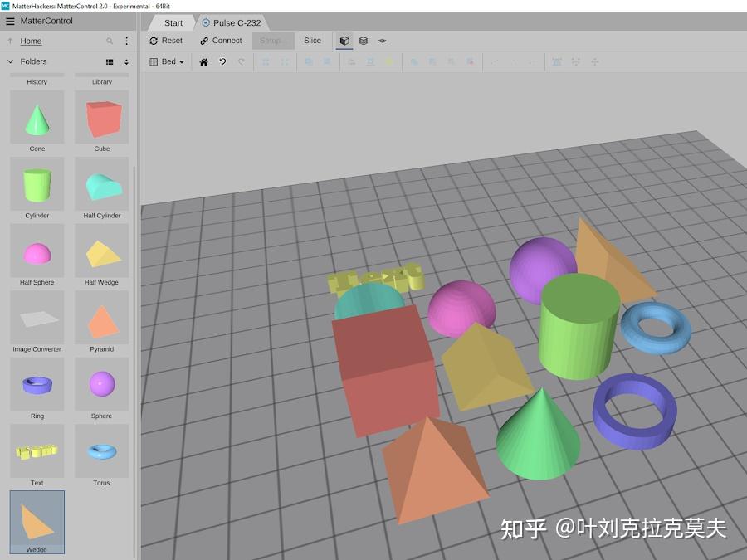Click the Undo icon in the bed toolbar
This screenshot has width=747, height=560.
(x=221, y=61)
